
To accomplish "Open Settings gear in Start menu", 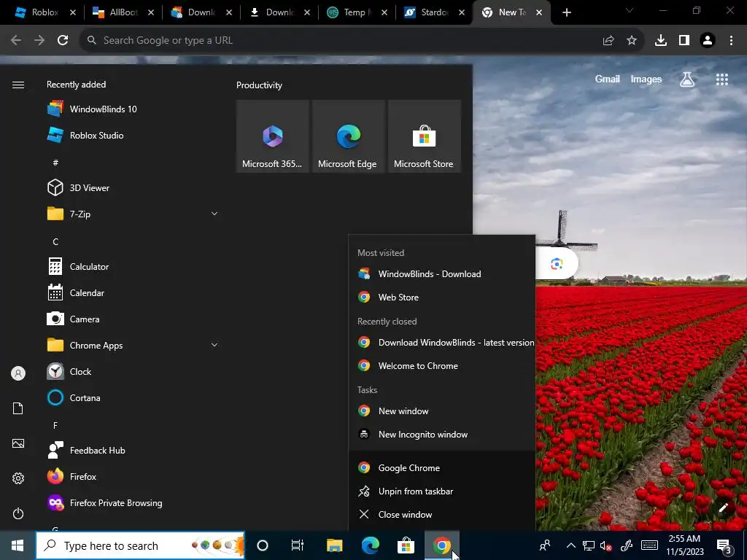I will 18,478.
